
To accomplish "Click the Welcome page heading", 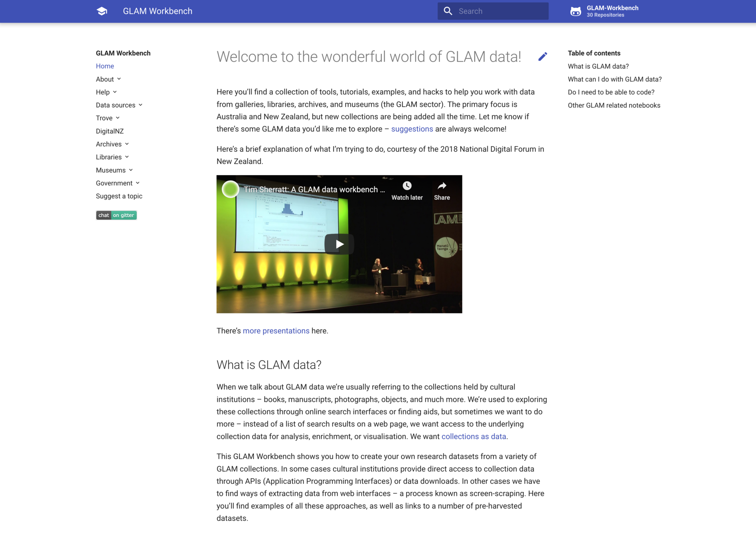I will click(x=369, y=57).
